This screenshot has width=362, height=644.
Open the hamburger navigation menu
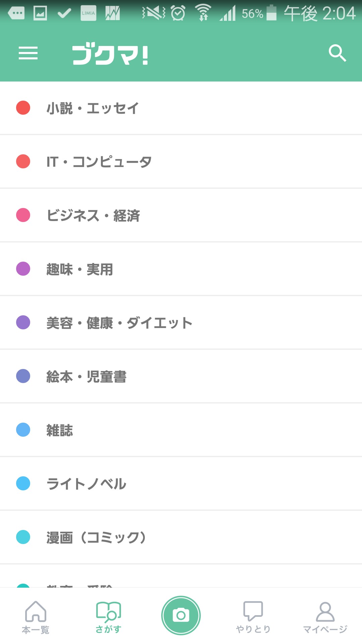(28, 53)
